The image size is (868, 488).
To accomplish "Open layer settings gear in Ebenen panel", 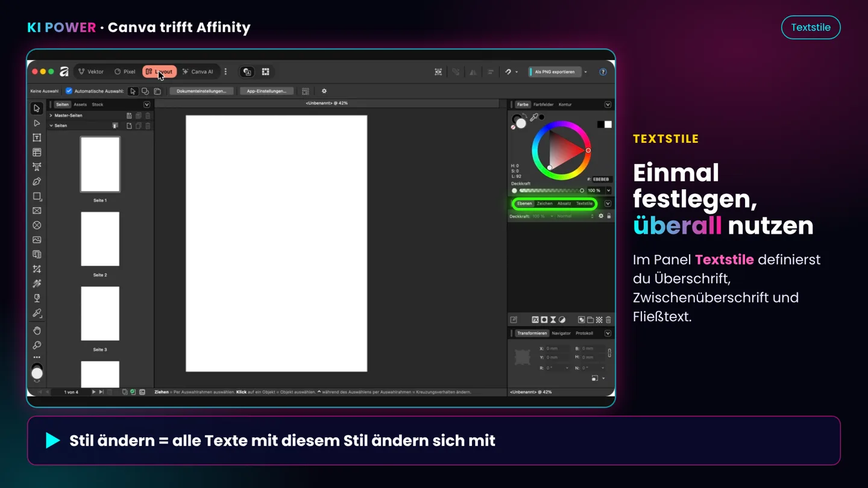I will (601, 216).
